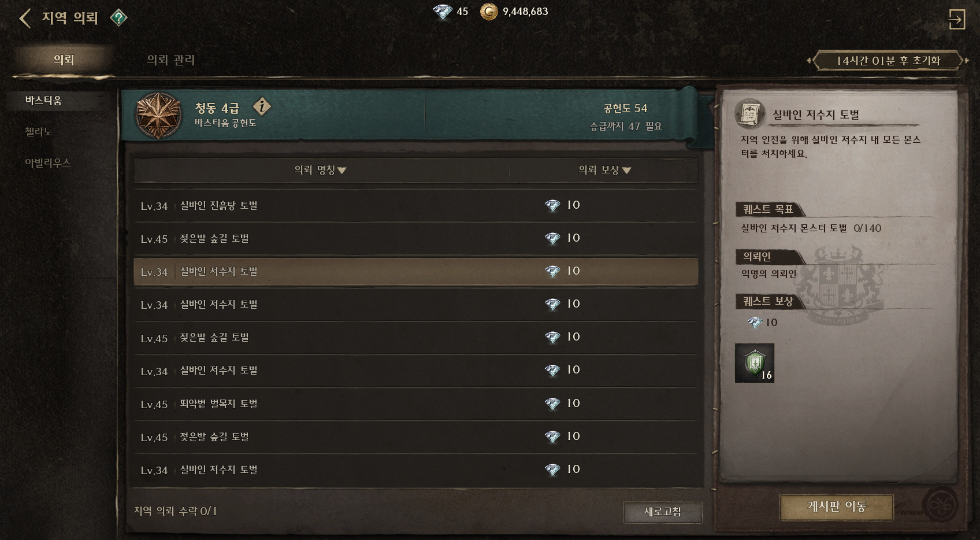
Task: Click the 새로고침 refresh button
Action: pos(663,512)
